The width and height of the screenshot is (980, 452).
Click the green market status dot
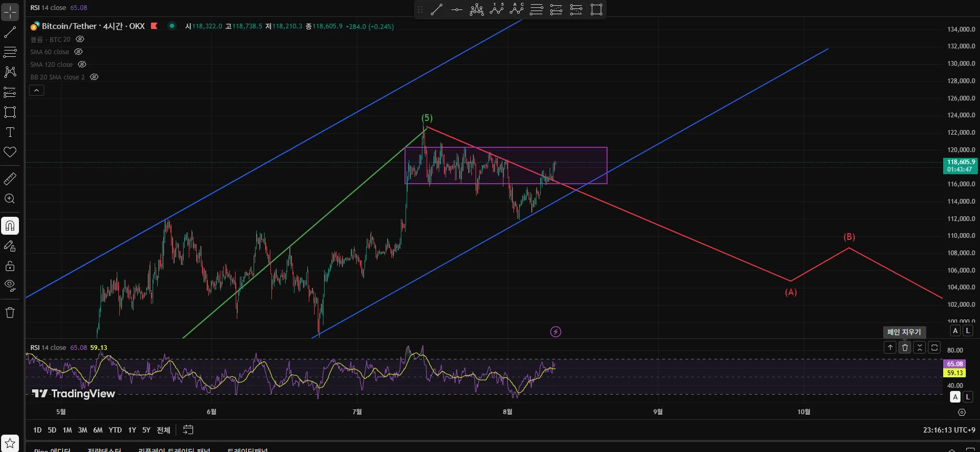point(172,26)
